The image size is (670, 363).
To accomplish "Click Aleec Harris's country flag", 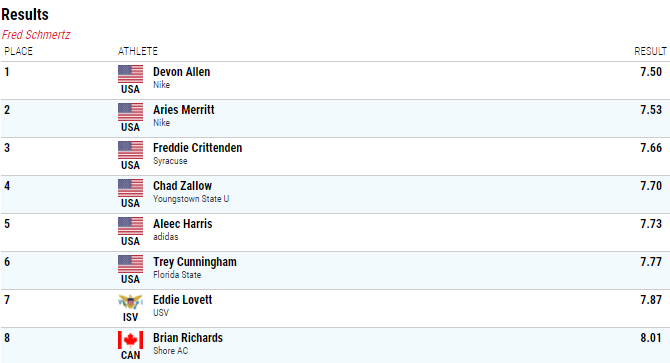I will pos(130,226).
